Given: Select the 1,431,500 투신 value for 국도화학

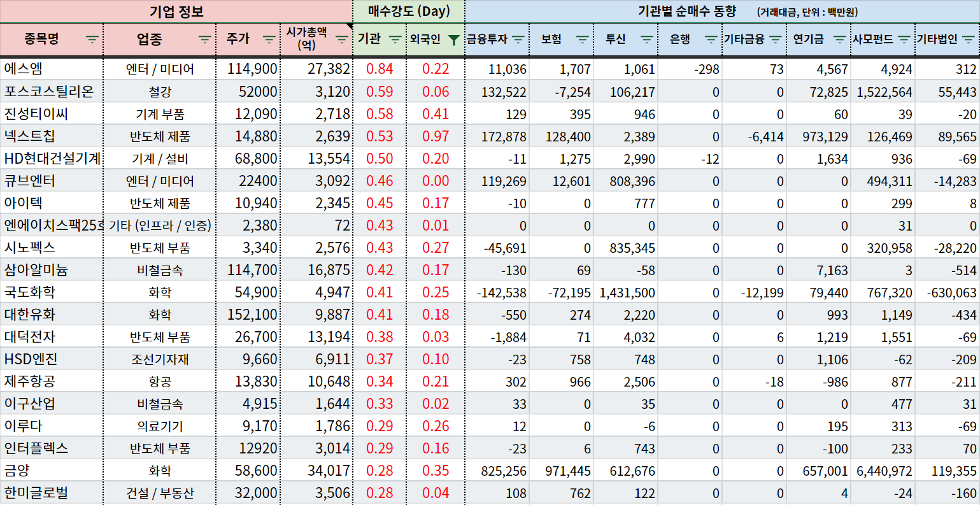Looking at the screenshot, I should pyautogui.click(x=626, y=292).
